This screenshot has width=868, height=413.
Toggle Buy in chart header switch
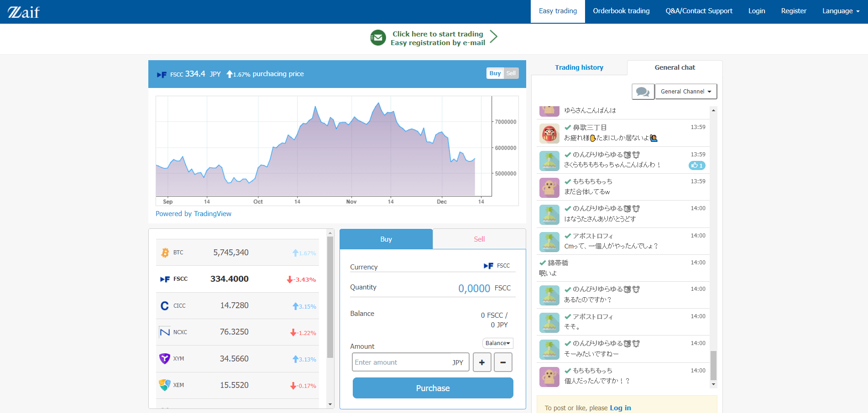coord(495,73)
